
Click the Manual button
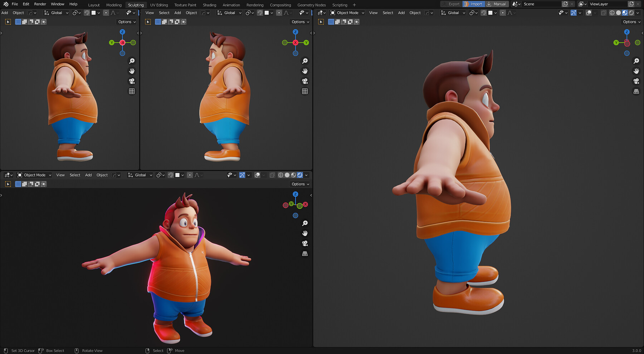[x=497, y=4]
